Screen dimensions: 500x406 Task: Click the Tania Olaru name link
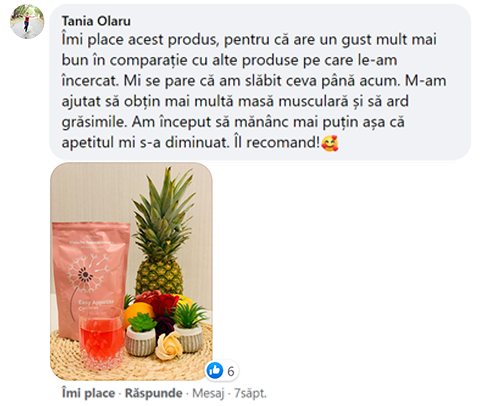[x=96, y=21]
